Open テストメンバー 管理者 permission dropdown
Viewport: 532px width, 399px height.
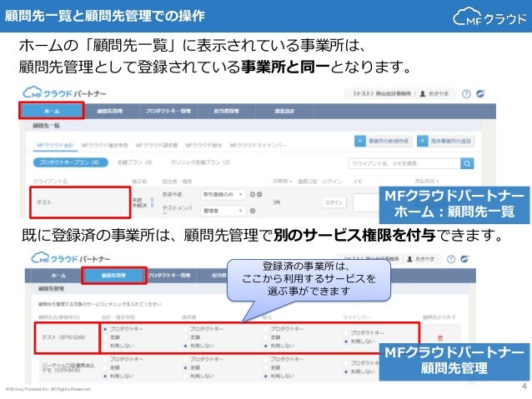tap(223, 211)
